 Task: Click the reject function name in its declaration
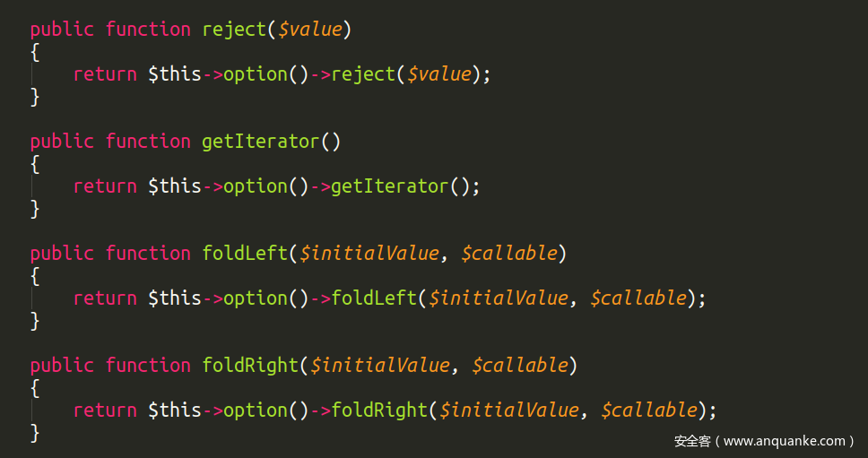(x=234, y=30)
